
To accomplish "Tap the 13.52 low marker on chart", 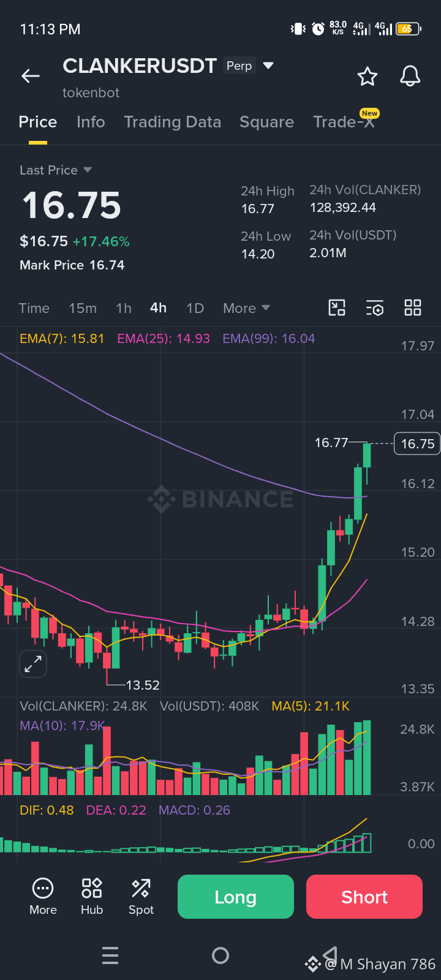I will (143, 685).
